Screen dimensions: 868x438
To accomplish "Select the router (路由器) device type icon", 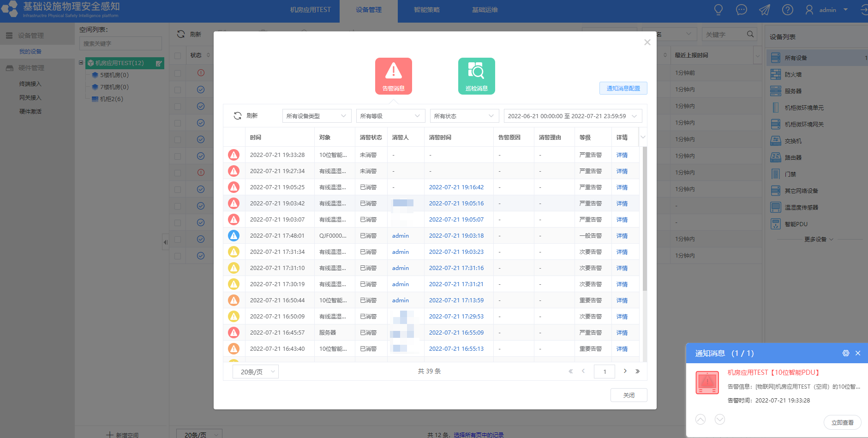I will click(x=776, y=157).
